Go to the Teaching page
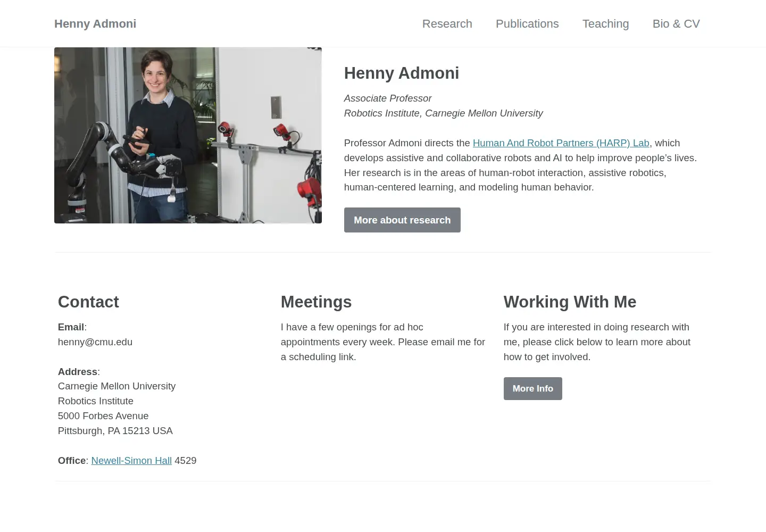766x532 pixels. [605, 24]
